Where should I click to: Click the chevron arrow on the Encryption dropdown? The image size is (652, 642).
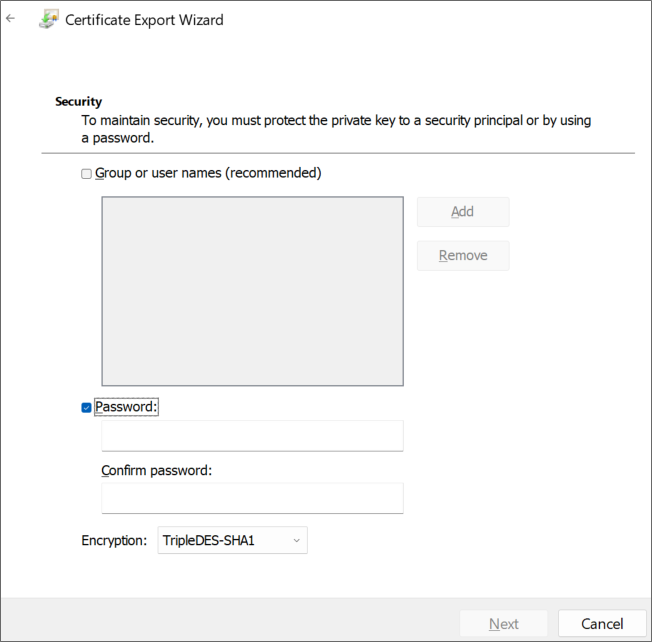[296, 541]
